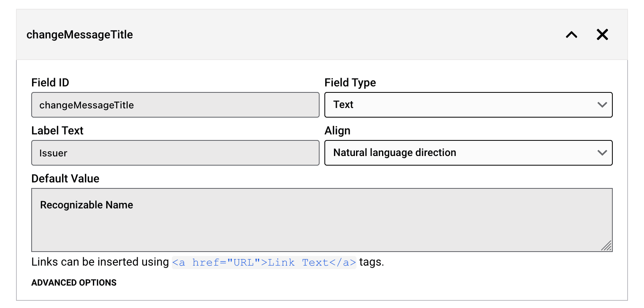Click inside the Default Value textarea
Viewport: 644px width, 308px height.
coord(322,224)
